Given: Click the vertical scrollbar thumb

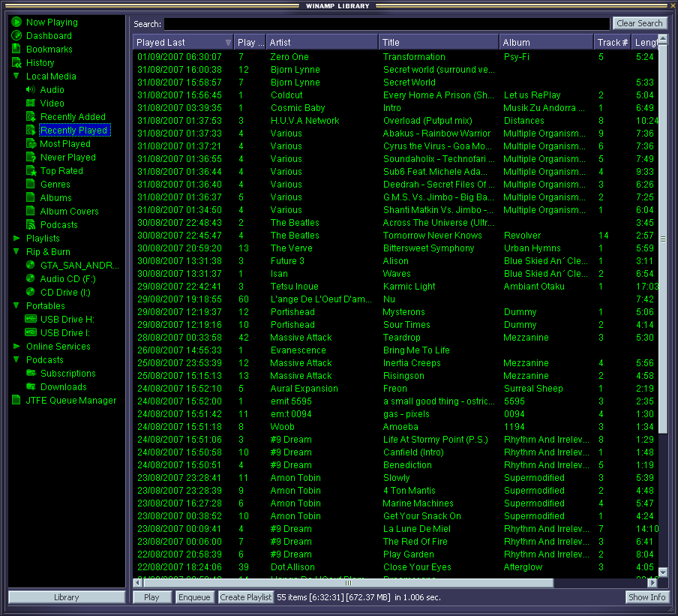Looking at the screenshot, I should click(663, 239).
